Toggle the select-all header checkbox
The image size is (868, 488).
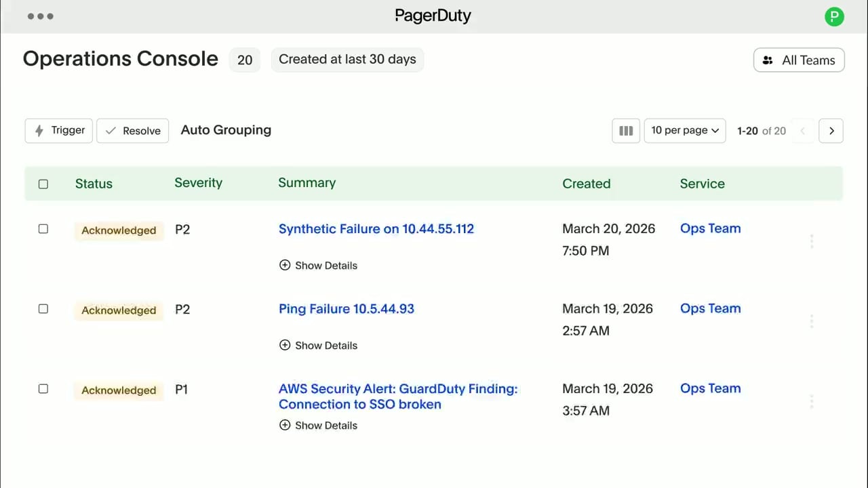(x=43, y=184)
